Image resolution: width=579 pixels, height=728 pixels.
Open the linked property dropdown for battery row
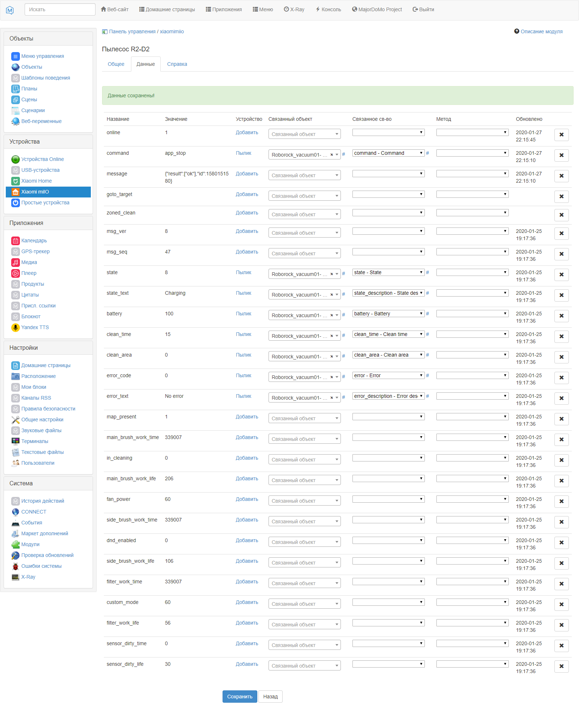point(388,313)
